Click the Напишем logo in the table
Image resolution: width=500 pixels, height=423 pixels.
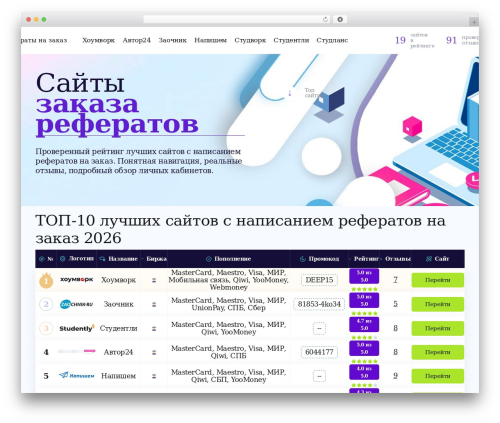pos(76,375)
